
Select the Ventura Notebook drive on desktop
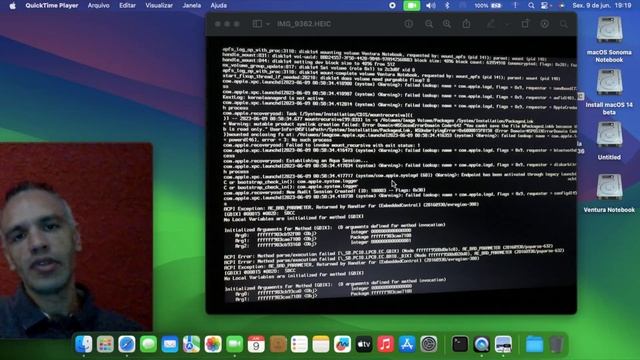609,193
